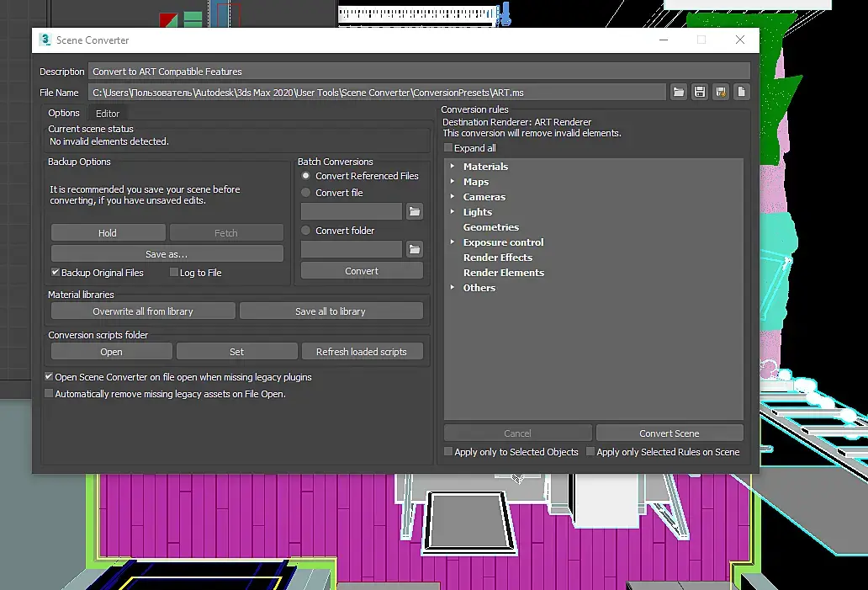Open the conversion scripts folder

pyautogui.click(x=111, y=351)
